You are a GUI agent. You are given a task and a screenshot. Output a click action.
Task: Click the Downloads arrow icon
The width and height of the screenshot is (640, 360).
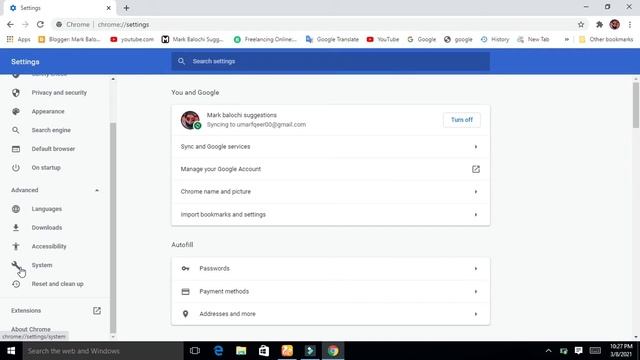tap(16, 228)
